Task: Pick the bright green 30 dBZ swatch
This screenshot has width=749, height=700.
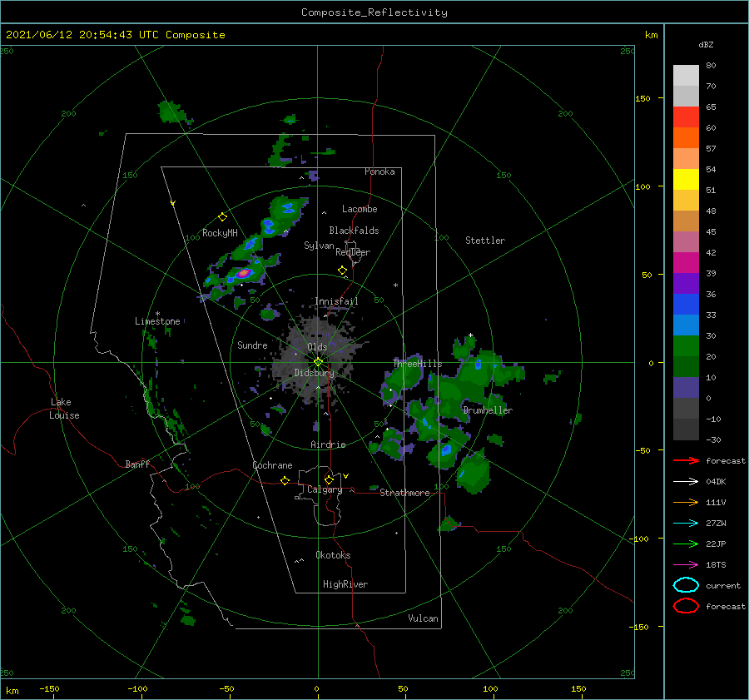Action: tap(686, 345)
